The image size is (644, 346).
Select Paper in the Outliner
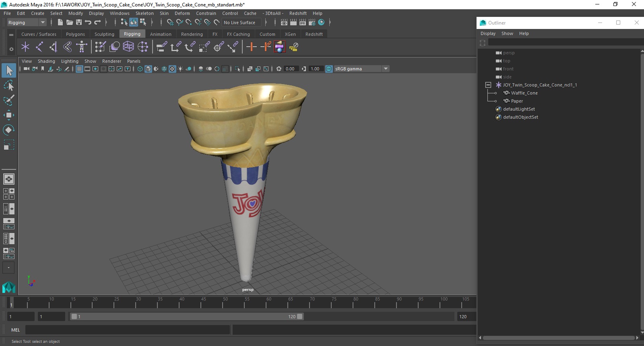517,101
